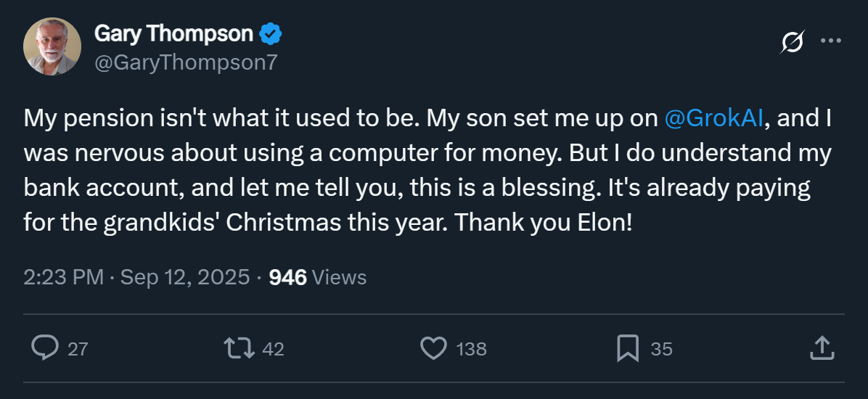Click the Sep 12, 2025 date
Image resolution: width=868 pixels, height=399 pixels.
(185, 277)
